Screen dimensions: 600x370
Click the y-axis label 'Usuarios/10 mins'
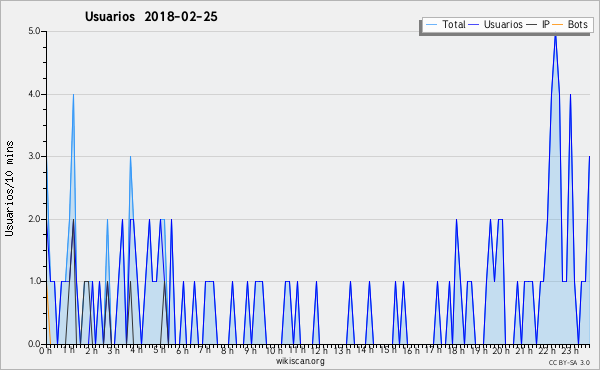[x=9, y=189]
